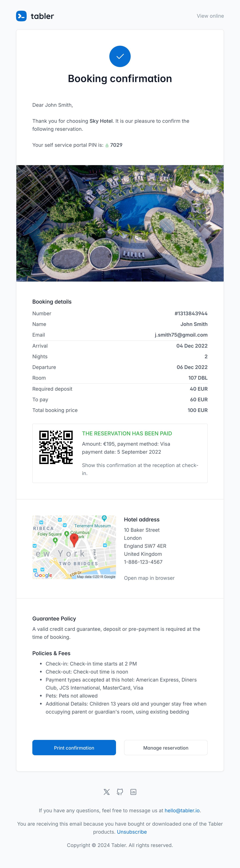The width and height of the screenshot is (240, 868).
Task: Open the X social icon
Action: [107, 792]
